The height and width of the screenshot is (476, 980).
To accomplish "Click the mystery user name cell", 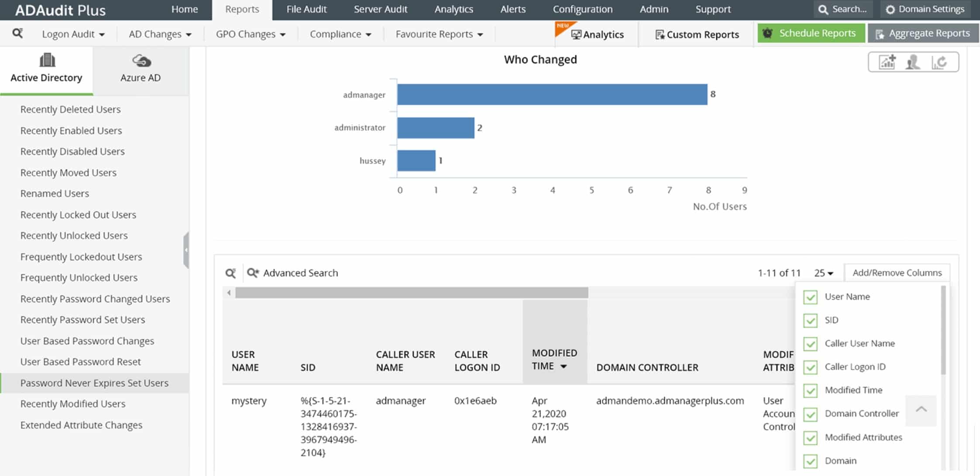I will pos(249,401).
